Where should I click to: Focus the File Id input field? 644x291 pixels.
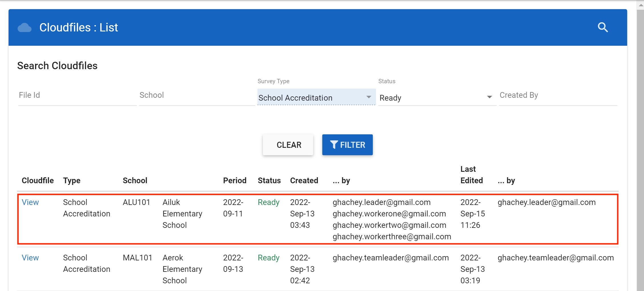point(77,95)
